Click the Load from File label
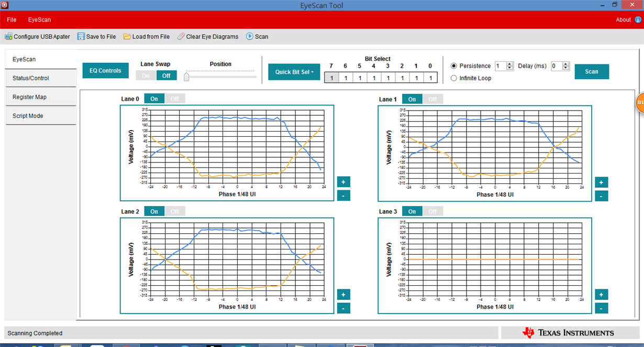Image resolution: width=644 pixels, height=347 pixels. [x=151, y=37]
